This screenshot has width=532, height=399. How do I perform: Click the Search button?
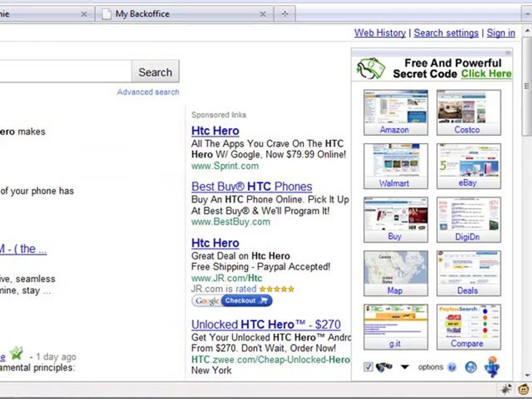pos(155,72)
